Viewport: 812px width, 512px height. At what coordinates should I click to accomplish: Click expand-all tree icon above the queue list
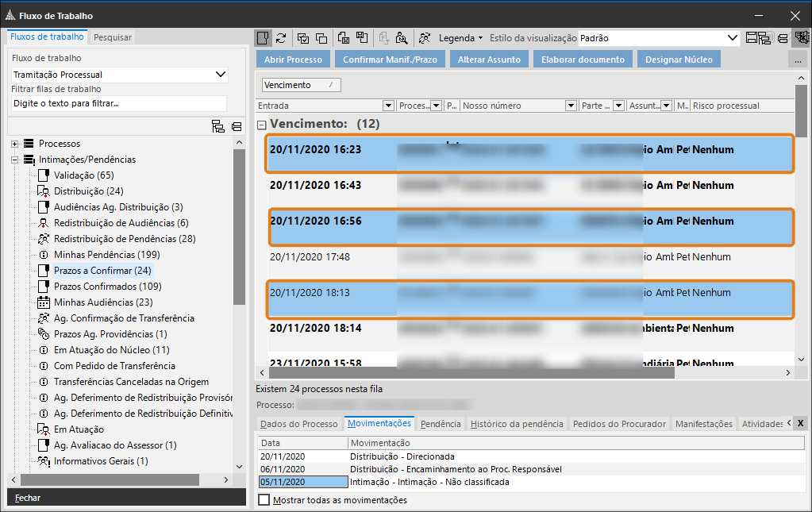218,126
